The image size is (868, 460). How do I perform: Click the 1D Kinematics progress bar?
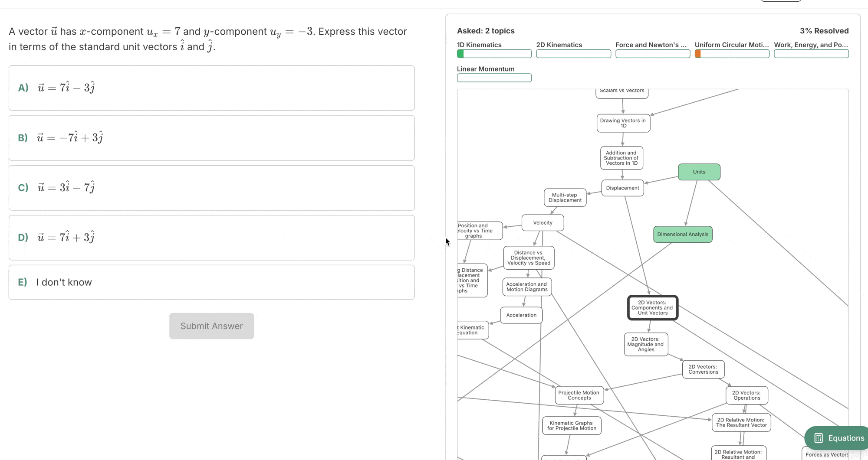[494, 54]
